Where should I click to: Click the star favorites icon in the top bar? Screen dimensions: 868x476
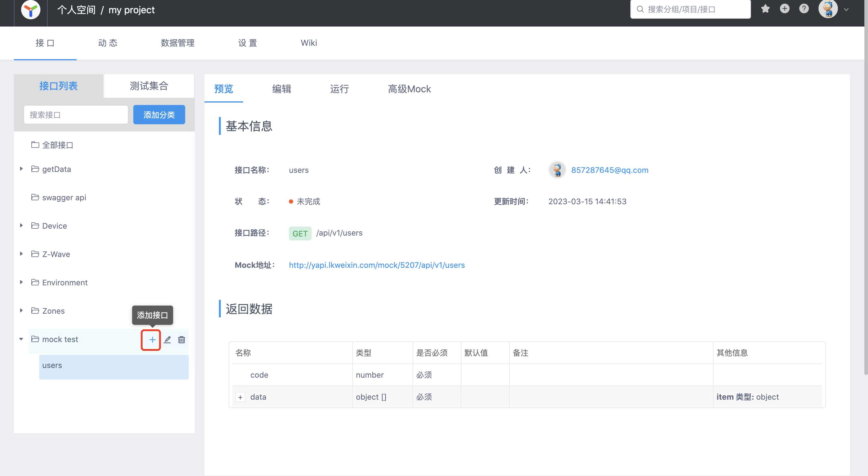[765, 9]
